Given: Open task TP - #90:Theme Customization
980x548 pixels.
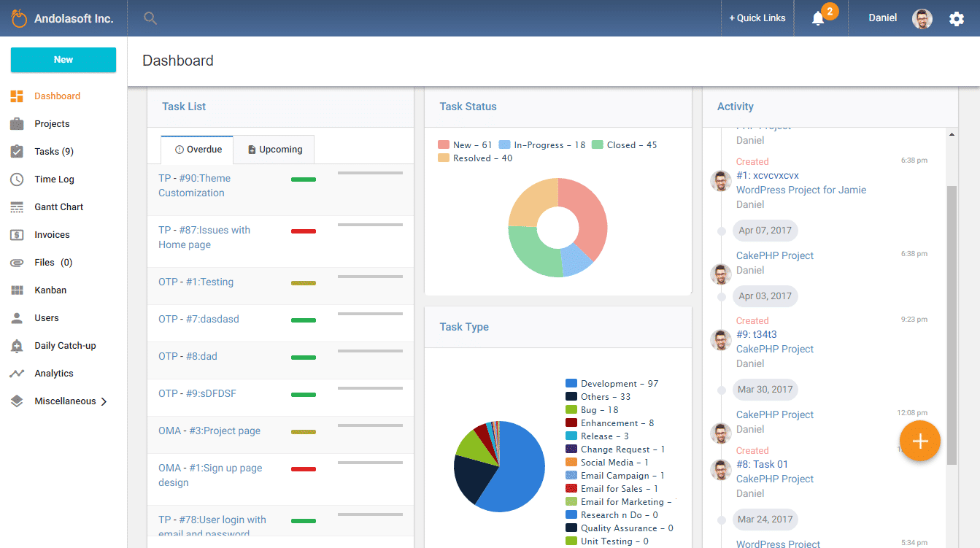Looking at the screenshot, I should [194, 185].
